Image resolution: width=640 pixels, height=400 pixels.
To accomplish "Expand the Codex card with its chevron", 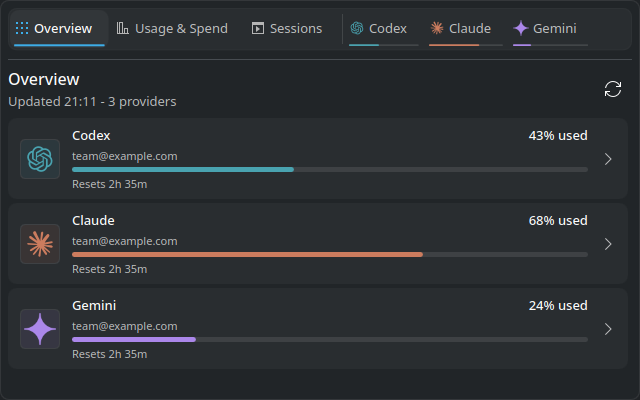I will tap(608, 159).
